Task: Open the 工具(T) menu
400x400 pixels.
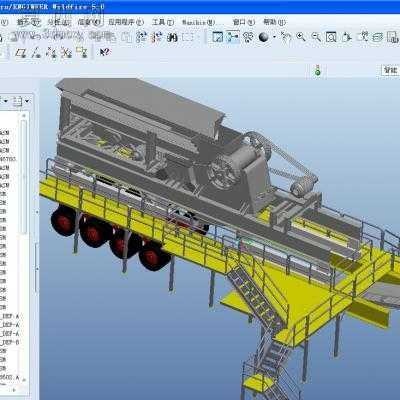Action: (x=163, y=22)
